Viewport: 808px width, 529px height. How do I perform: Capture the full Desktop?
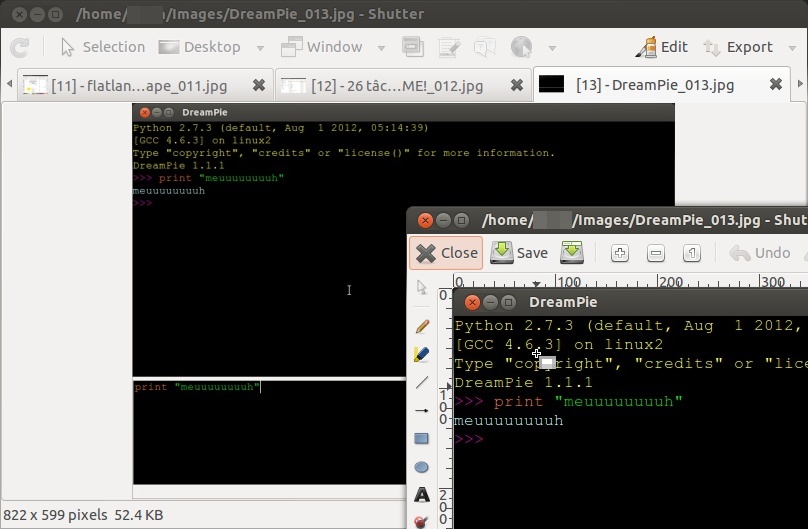click(199, 47)
